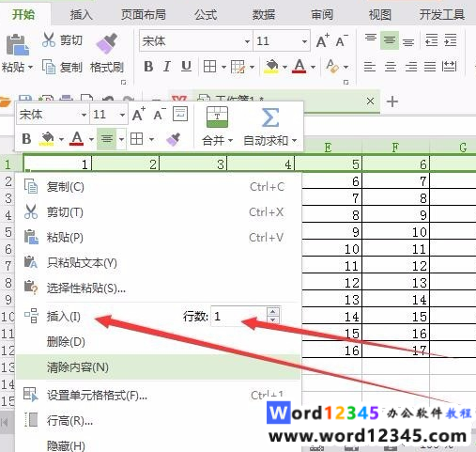Switch to the 页面布局 ribbon tab

(144, 15)
